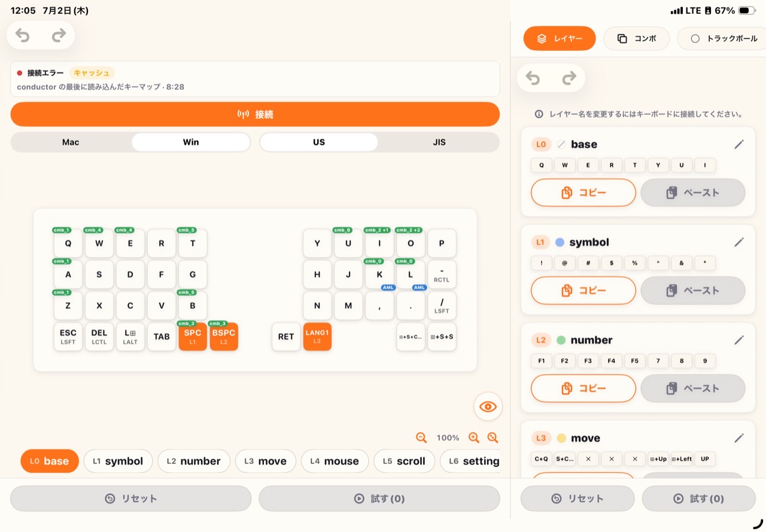This screenshot has height=532, width=766.
Task: Tap the キャッシュ cache badge
Action: point(92,73)
